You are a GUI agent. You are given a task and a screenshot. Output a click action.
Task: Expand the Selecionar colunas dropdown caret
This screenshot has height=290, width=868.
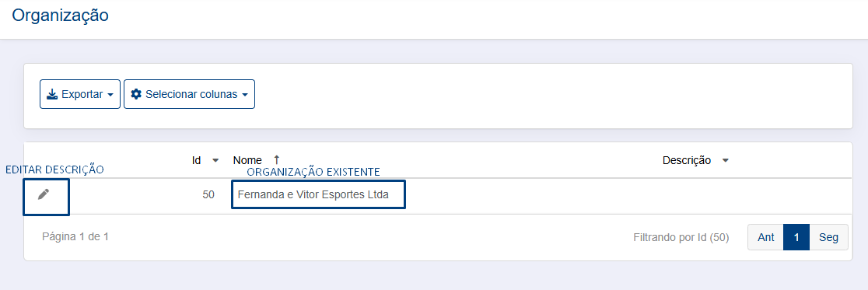click(245, 95)
